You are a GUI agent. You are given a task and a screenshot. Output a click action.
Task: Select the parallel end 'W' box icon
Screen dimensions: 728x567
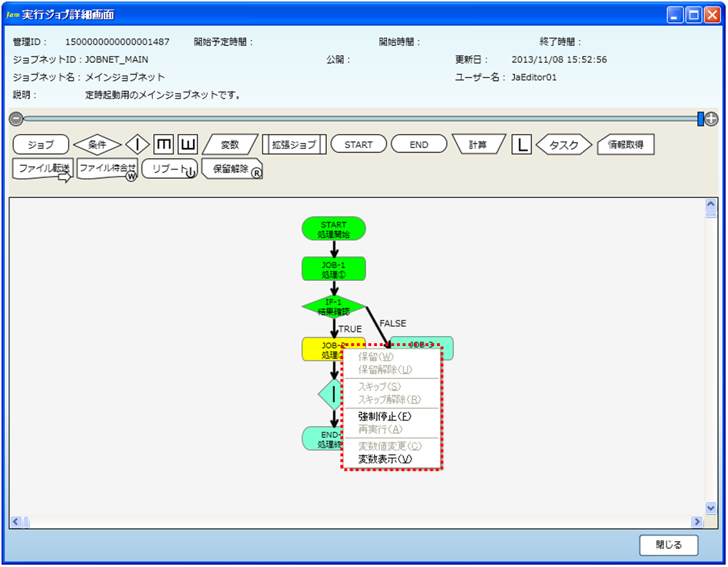(187, 144)
